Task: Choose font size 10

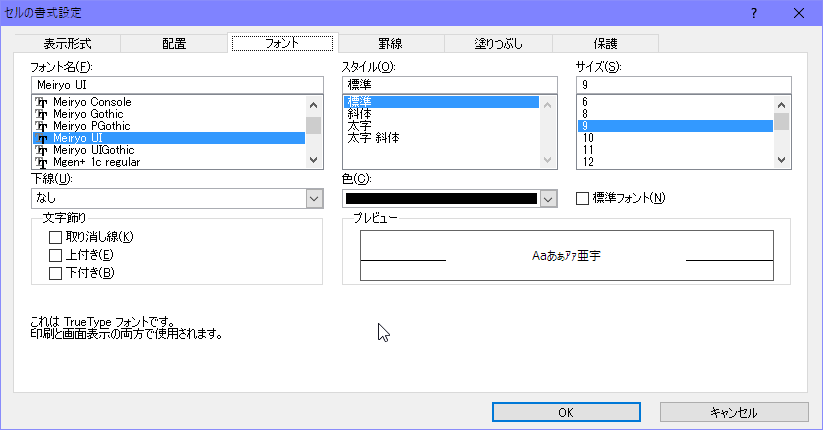Action: (675, 138)
